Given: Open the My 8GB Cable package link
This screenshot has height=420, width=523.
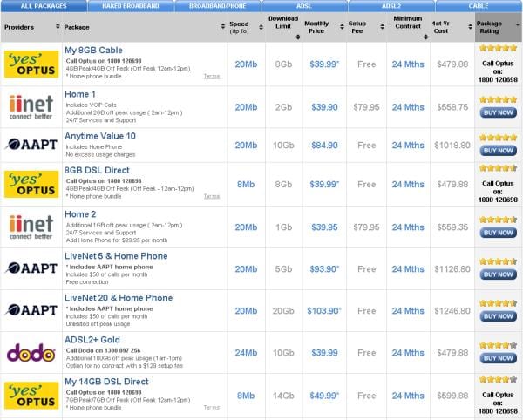Looking at the screenshot, I should [93, 51].
